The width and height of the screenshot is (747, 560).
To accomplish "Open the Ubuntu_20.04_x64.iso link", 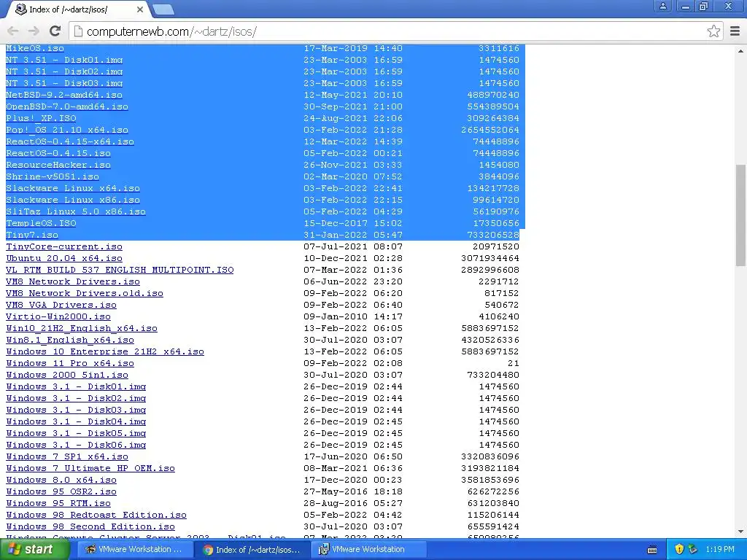I will pyautogui.click(x=64, y=258).
